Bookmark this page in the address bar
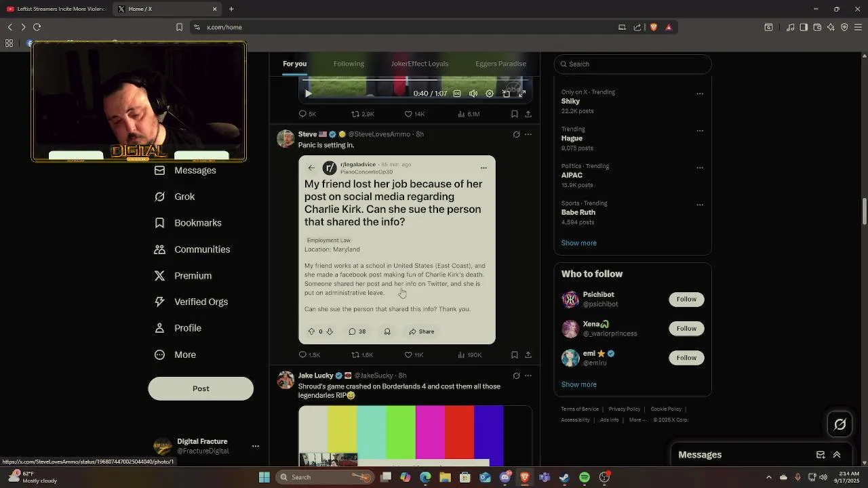The height and width of the screenshot is (488, 868). [179, 27]
